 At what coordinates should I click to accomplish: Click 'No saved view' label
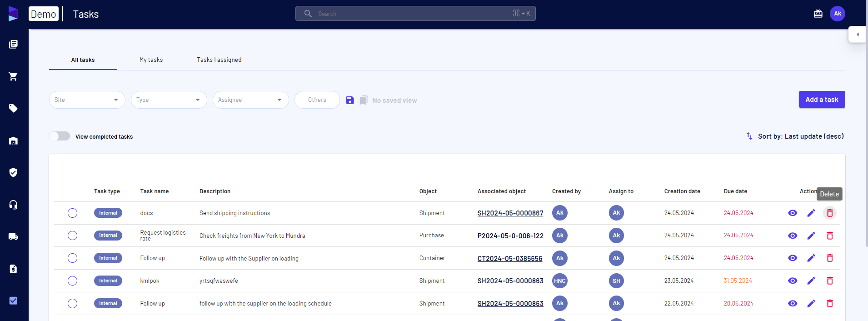[394, 100]
